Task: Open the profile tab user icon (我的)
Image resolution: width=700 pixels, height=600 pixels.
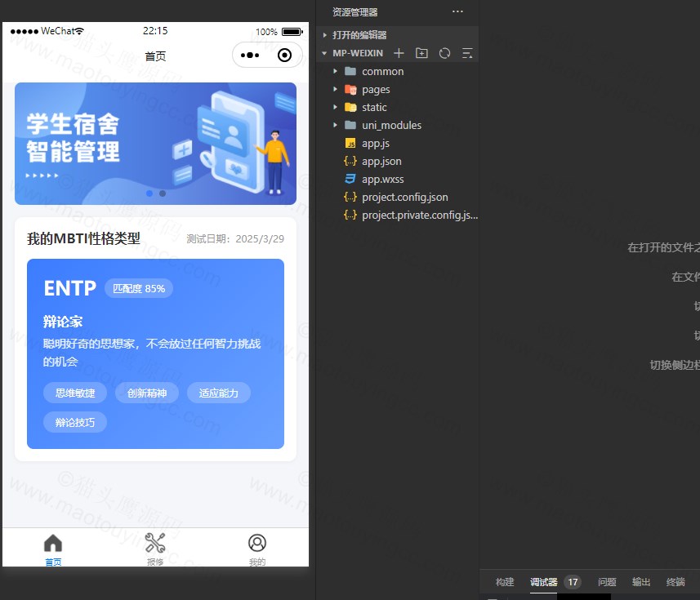Action: pyautogui.click(x=257, y=543)
